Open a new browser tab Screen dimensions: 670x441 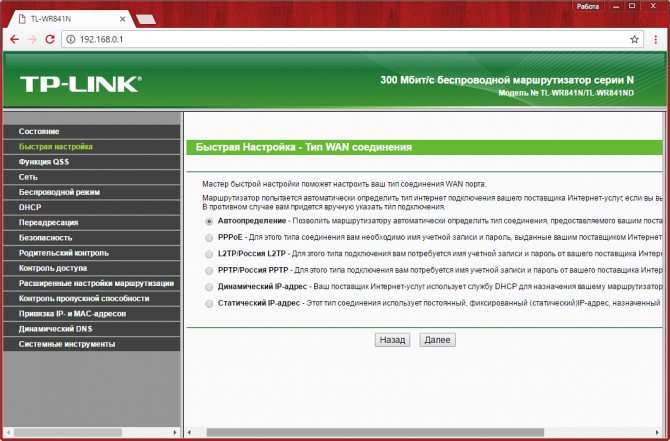(145, 20)
